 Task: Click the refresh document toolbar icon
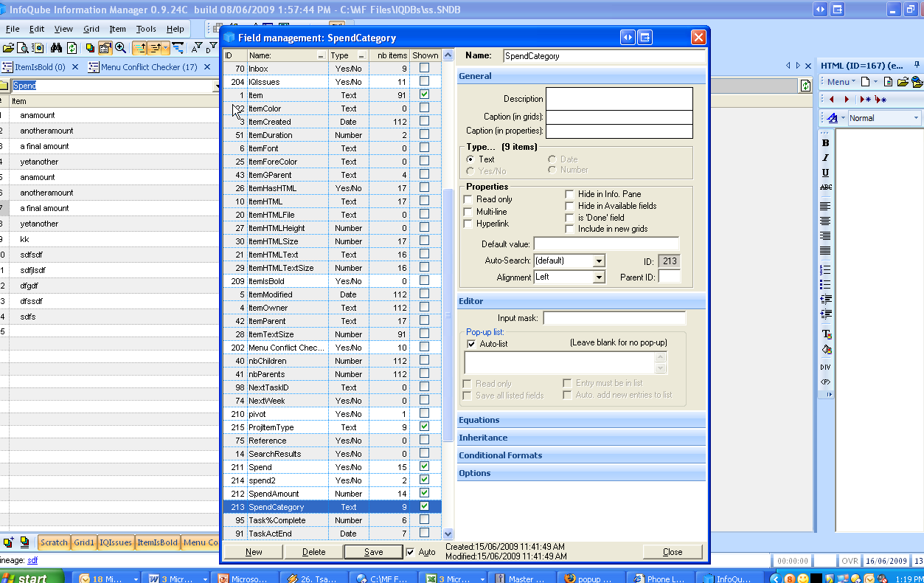[x=72, y=48]
